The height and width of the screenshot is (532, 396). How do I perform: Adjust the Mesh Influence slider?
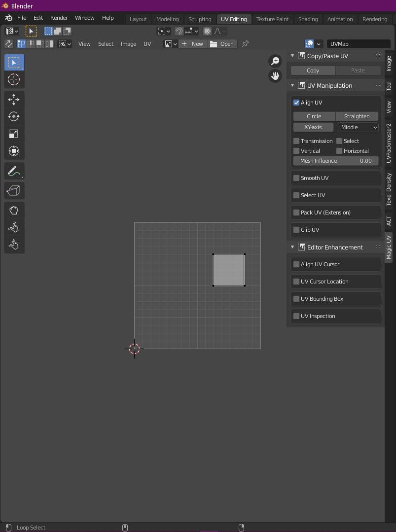335,160
